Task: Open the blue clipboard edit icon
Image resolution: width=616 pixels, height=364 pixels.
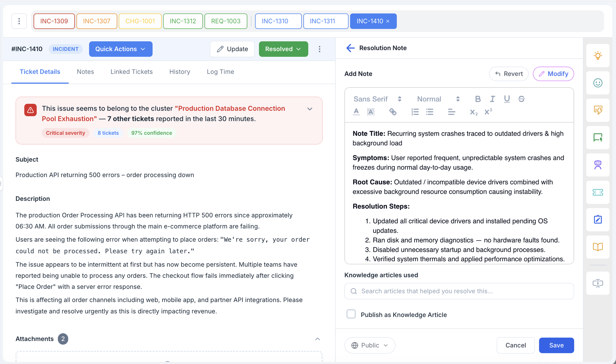Action: (598, 220)
